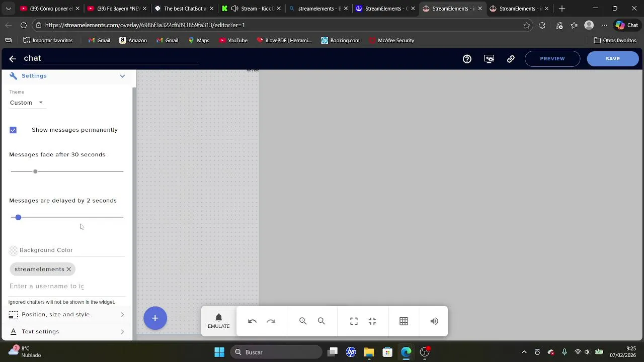Copy overlay URL with link icon
Image resolution: width=644 pixels, height=362 pixels.
tap(511, 59)
